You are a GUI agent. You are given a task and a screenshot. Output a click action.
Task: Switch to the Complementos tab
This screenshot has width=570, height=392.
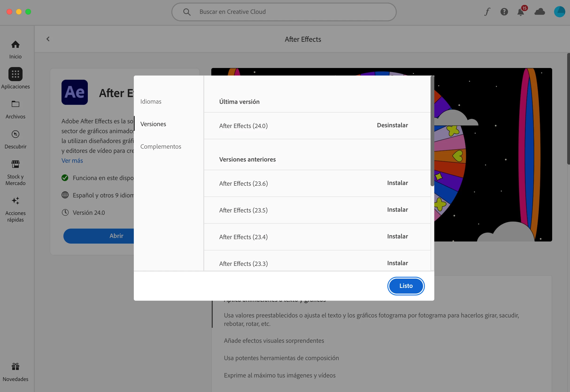click(x=161, y=146)
